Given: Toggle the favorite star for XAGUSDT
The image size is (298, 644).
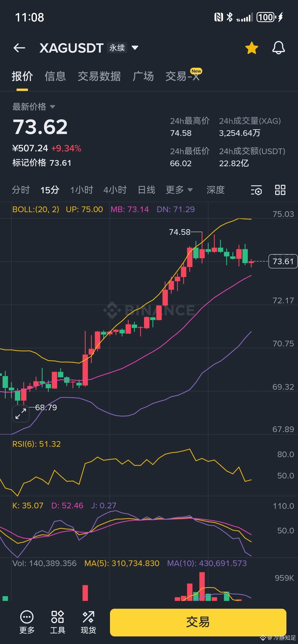Looking at the screenshot, I should 252,48.
